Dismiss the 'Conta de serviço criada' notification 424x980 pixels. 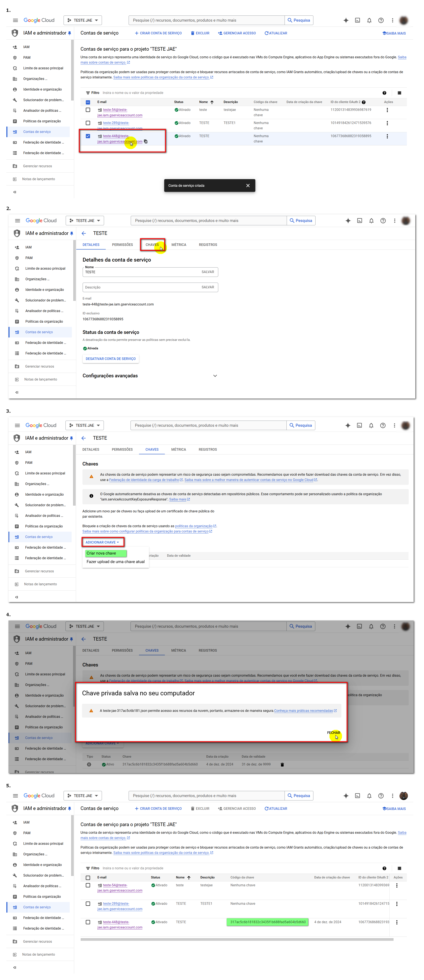click(248, 186)
